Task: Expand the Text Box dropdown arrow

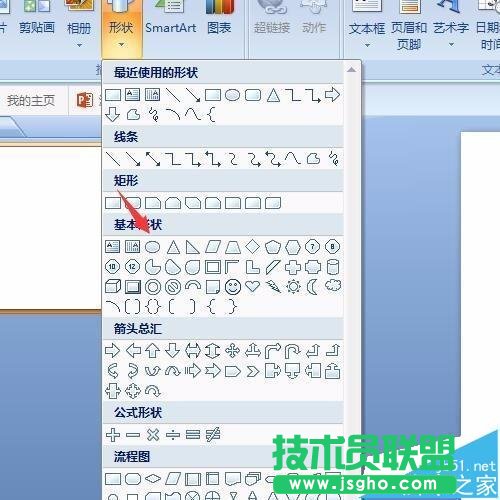Action: (x=367, y=45)
